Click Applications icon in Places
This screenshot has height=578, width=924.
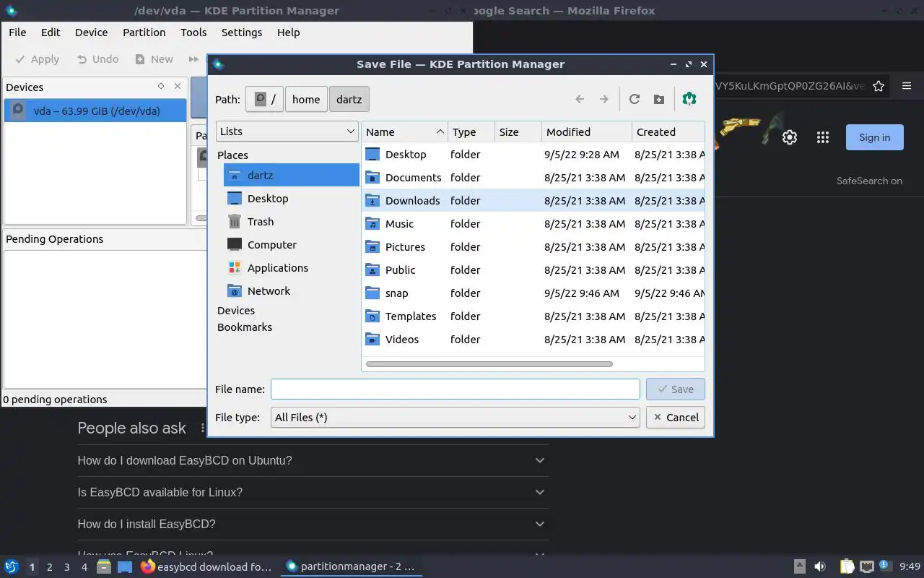pyautogui.click(x=235, y=267)
